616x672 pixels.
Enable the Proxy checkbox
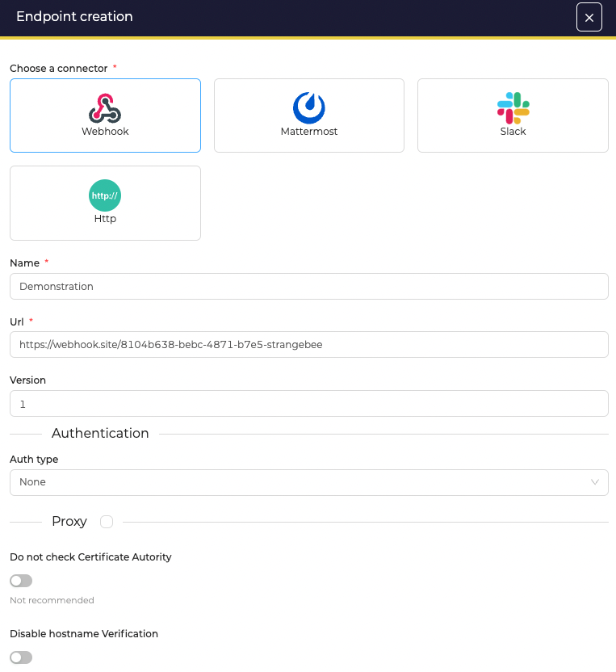pyautogui.click(x=107, y=522)
